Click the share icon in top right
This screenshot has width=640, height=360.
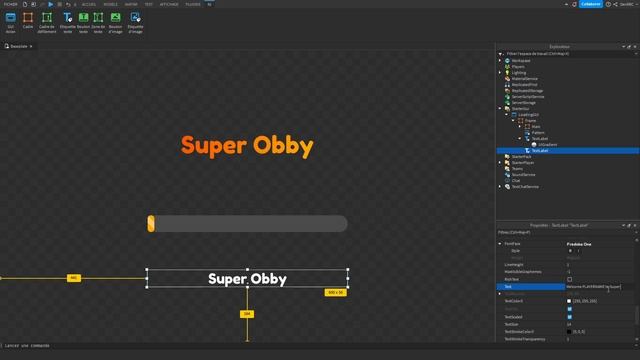click(615, 4)
